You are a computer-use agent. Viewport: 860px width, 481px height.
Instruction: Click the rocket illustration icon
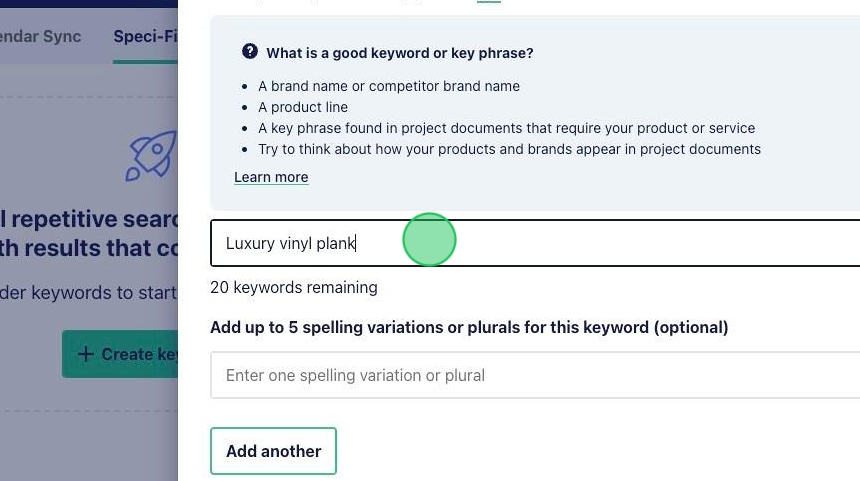click(x=151, y=156)
